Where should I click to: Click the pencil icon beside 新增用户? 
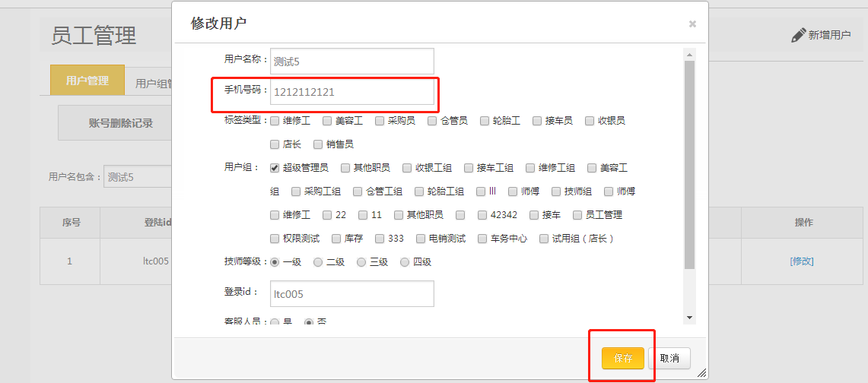[x=798, y=35]
